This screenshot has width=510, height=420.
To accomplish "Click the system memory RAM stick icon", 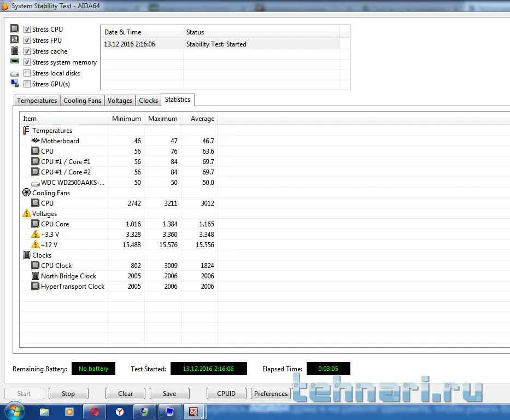I will point(15,61).
